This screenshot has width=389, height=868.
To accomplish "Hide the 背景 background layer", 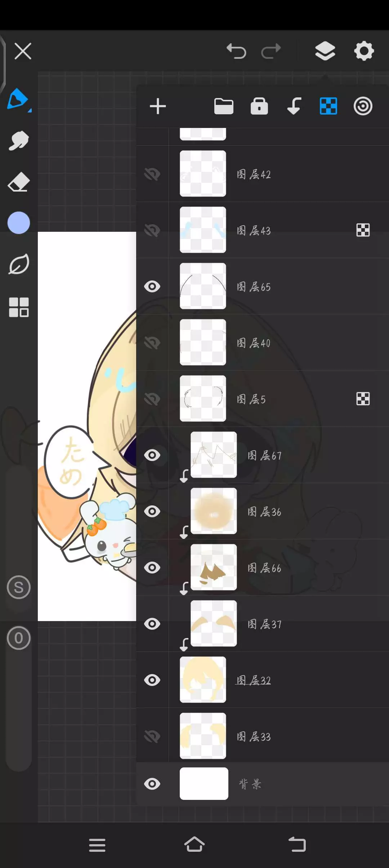I will [152, 784].
